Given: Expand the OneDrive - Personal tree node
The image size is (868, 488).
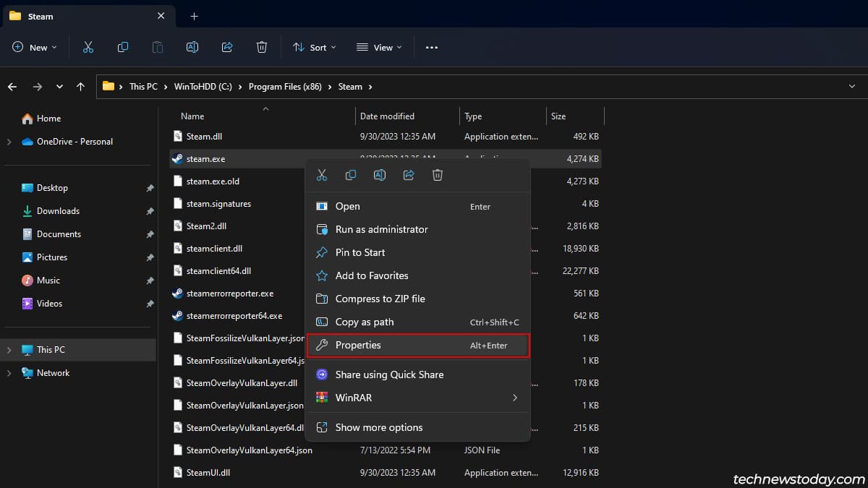Looking at the screenshot, I should tap(9, 142).
